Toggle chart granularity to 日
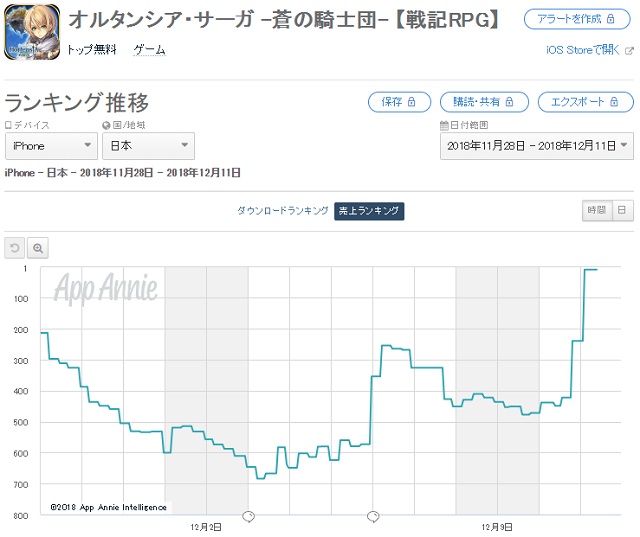Screen dimensions: 640x537 622,211
